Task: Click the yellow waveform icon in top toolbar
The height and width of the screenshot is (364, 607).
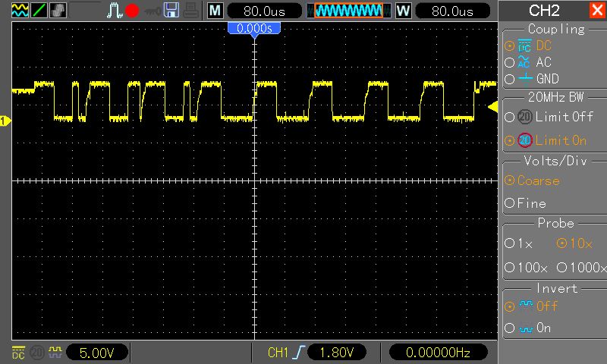Action: [x=20, y=11]
